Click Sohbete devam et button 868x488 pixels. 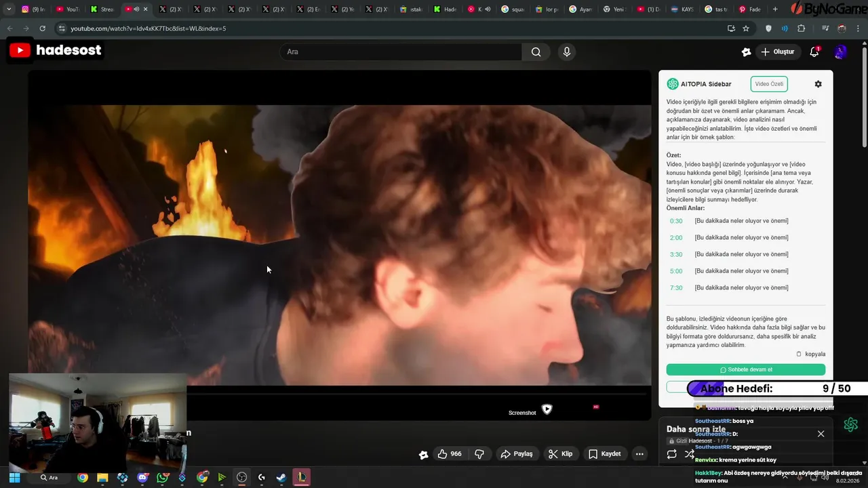click(x=746, y=369)
